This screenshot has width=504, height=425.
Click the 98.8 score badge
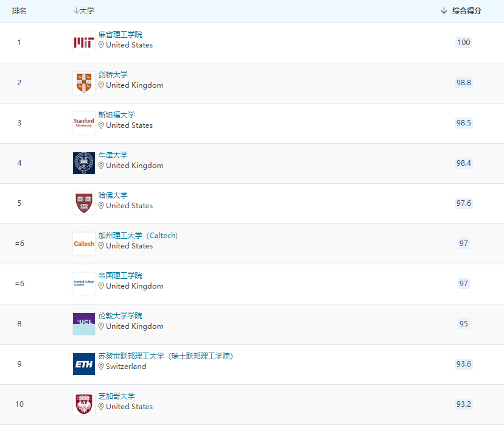pos(464,83)
